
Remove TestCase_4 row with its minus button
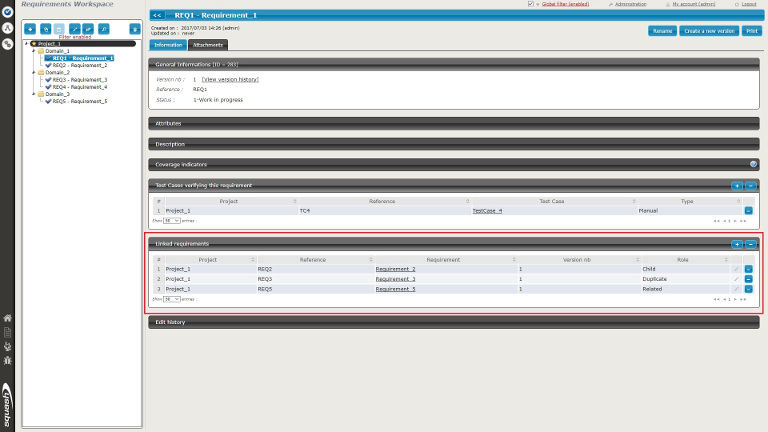748,211
